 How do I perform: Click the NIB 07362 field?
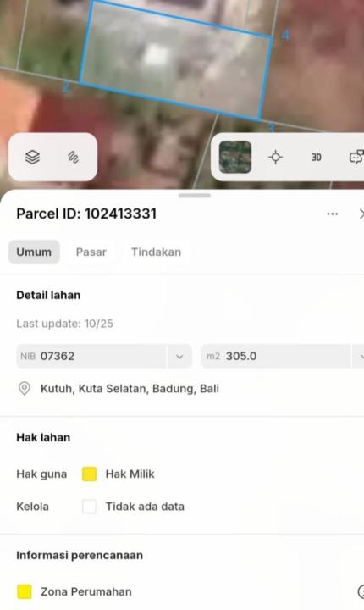(x=91, y=356)
